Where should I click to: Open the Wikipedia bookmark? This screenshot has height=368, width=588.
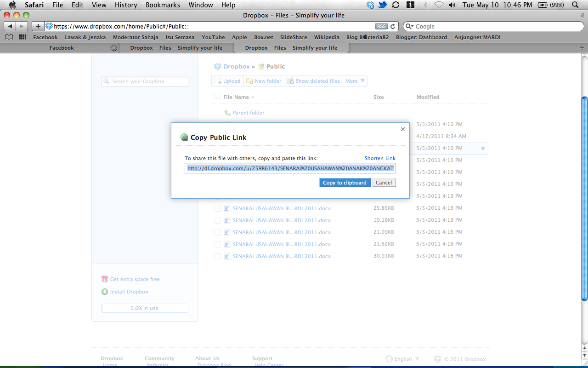tap(327, 37)
